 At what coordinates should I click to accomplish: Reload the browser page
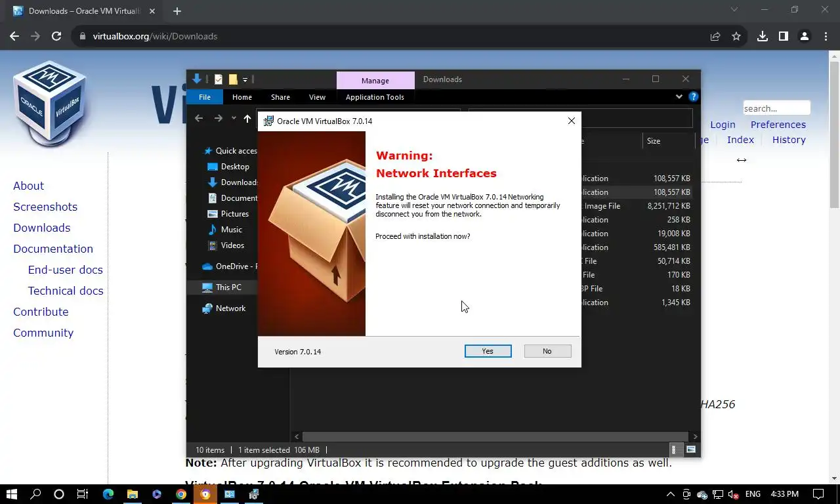coord(56,36)
